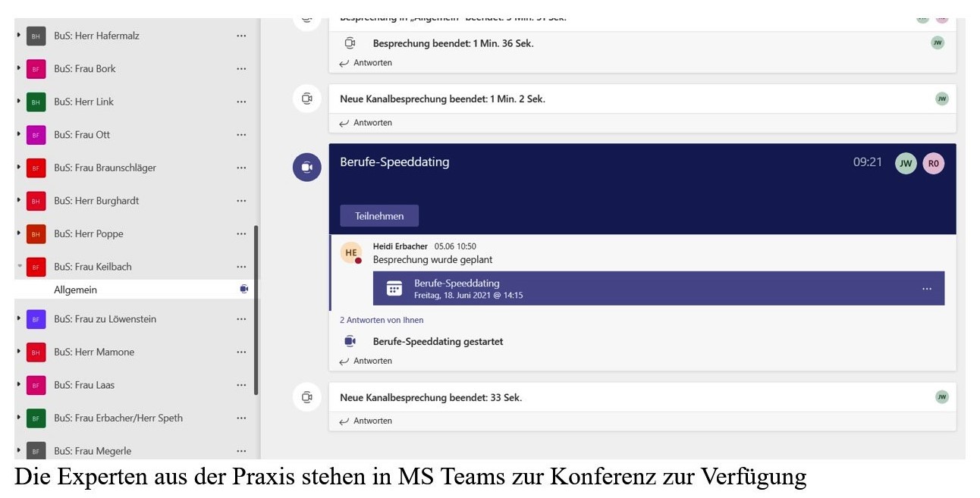Viewport: 980px width, 498px height.
Task: Open team avatar for BuS: Frau Keilbach
Action: (36, 267)
